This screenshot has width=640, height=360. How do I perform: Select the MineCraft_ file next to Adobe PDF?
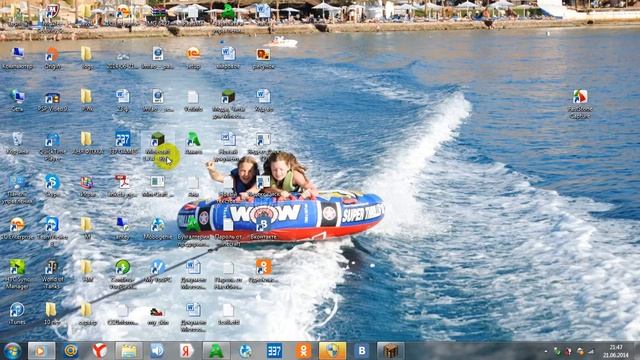click(158, 186)
